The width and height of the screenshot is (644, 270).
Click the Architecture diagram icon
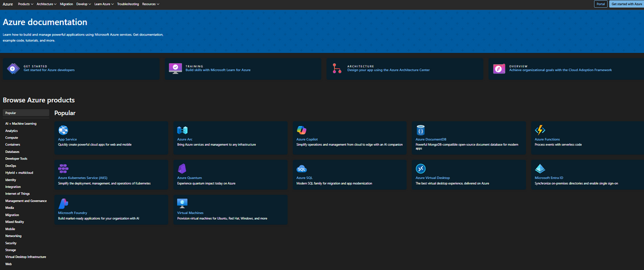click(x=337, y=68)
